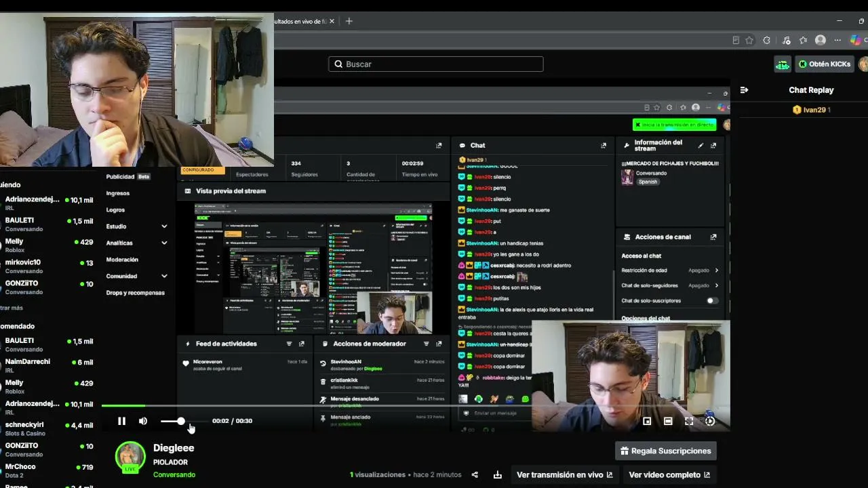Screen dimensions: 868x488
Task: Select Moderación in the recorded dashboard menu
Action: pyautogui.click(x=122, y=260)
